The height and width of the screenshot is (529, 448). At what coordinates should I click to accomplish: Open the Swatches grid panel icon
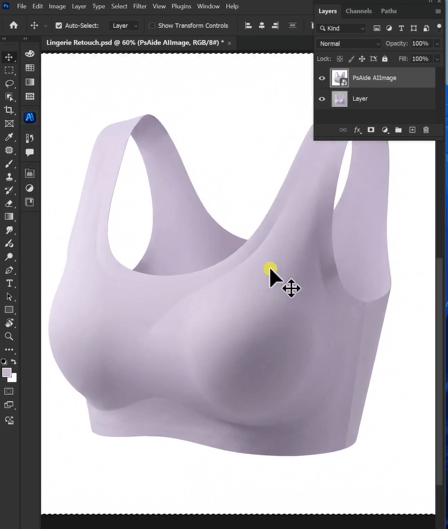(30, 68)
